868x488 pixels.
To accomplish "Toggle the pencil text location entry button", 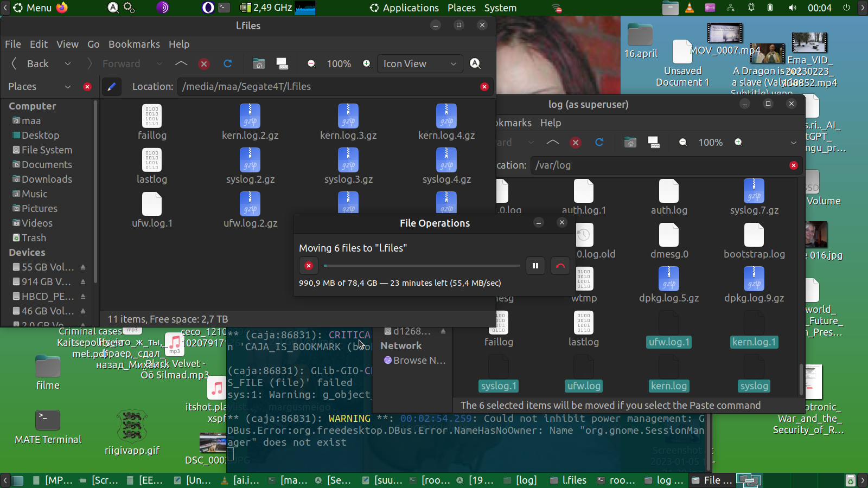I will pos(111,87).
